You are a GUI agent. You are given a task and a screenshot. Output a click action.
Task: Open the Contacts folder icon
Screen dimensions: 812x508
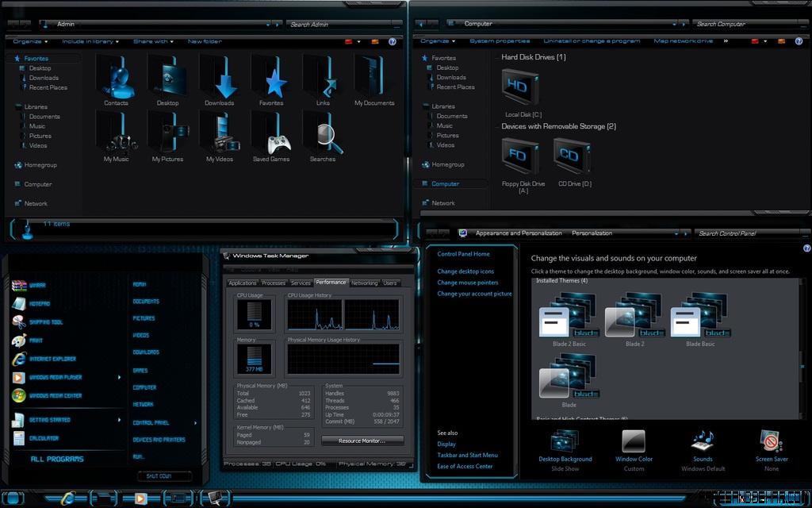116,80
